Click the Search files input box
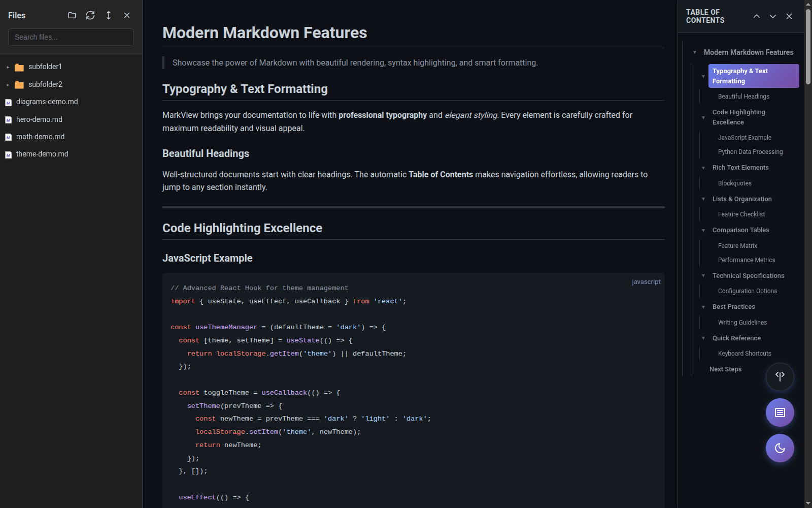The image size is (812, 508). point(71,37)
